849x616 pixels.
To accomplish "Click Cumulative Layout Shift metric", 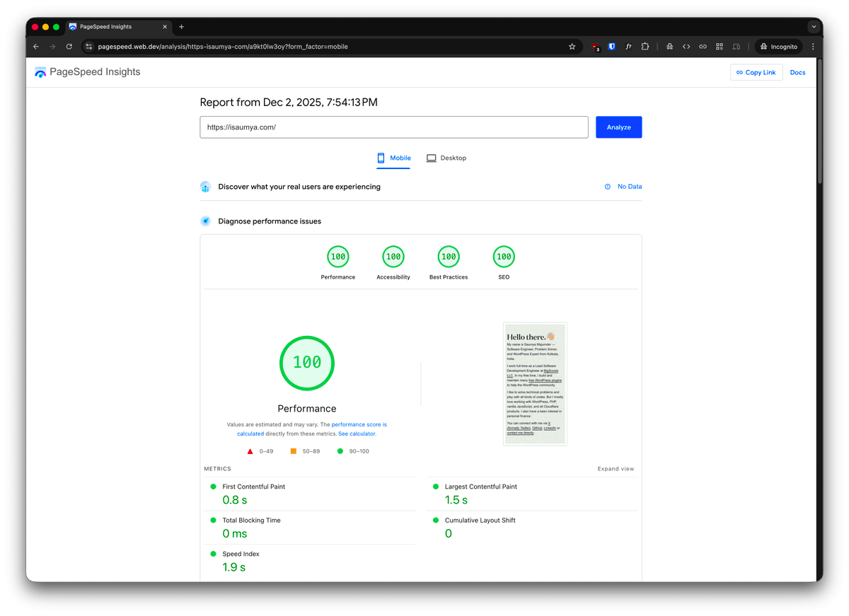I will (480, 521).
